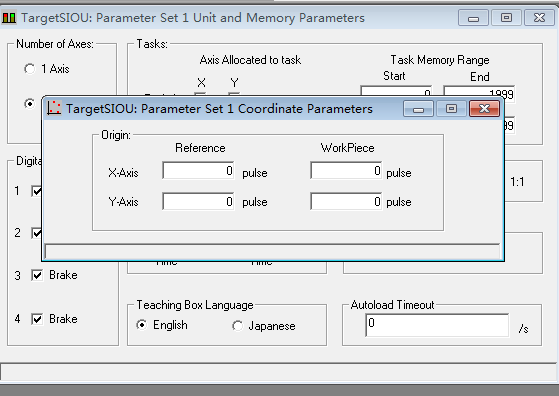This screenshot has width=559, height=396.
Task: Click the Autoload Timeout input field
Action: click(437, 325)
